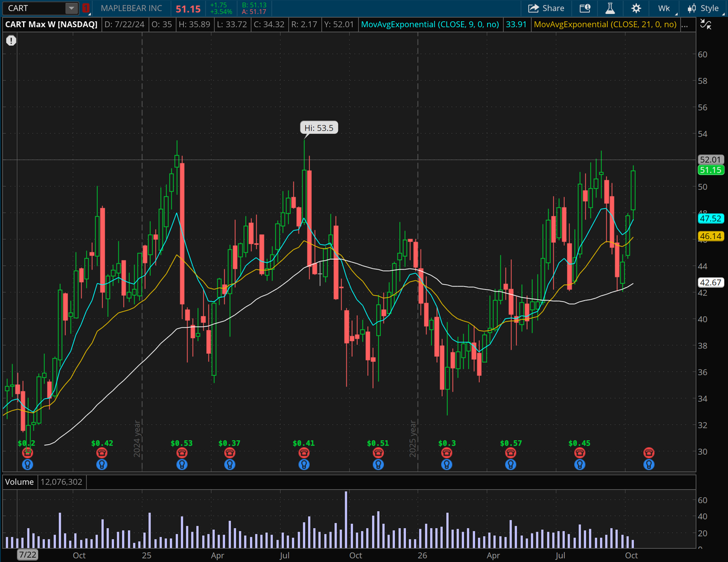This screenshot has height=562, width=728.
Task: Click the $0.57 earnings phone icon
Action: pos(511,453)
